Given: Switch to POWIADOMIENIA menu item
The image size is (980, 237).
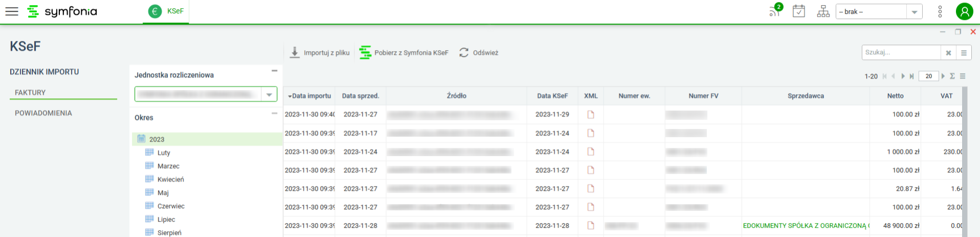Looking at the screenshot, I should [x=43, y=113].
